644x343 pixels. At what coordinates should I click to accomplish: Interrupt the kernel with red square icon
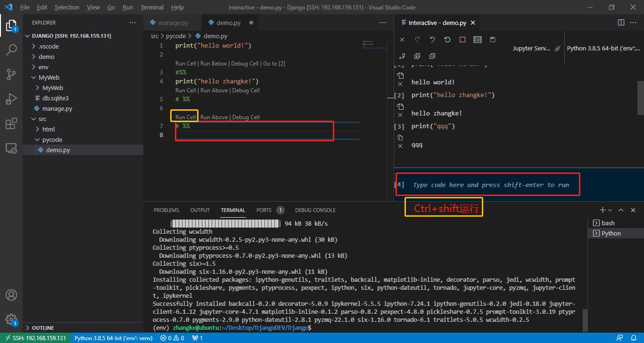(x=462, y=40)
